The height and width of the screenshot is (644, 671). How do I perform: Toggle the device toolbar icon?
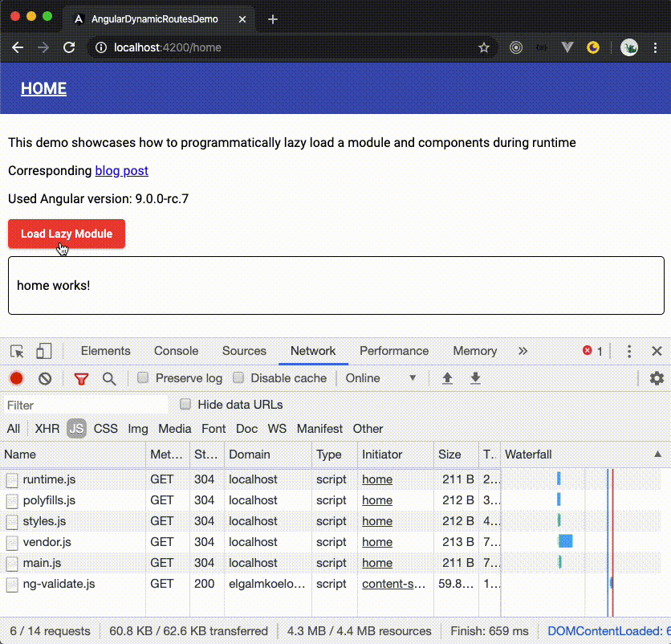point(43,352)
